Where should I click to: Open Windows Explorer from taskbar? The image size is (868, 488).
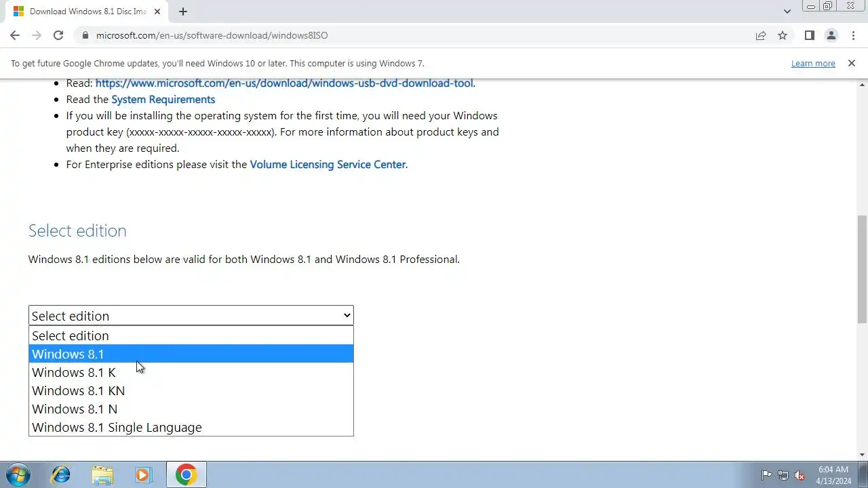point(102,474)
